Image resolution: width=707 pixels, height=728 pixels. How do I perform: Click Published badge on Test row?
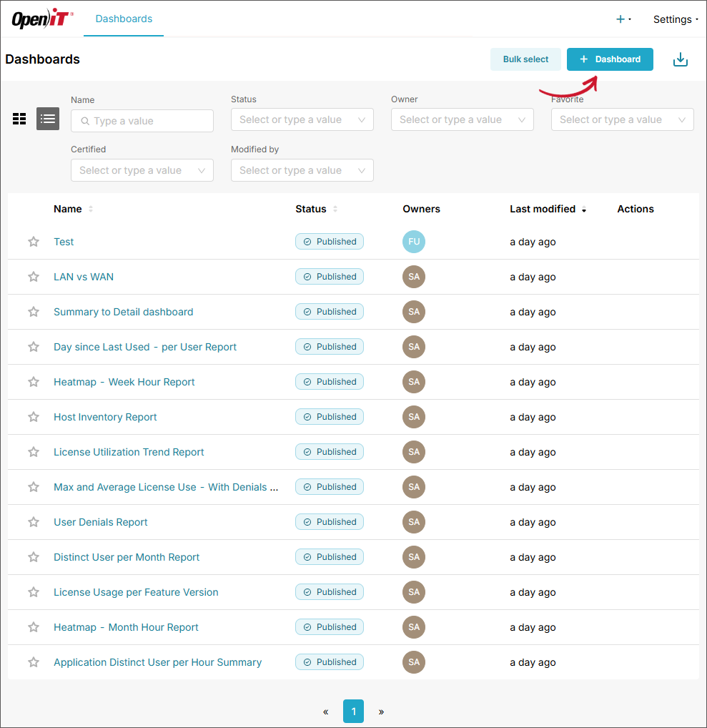point(330,242)
